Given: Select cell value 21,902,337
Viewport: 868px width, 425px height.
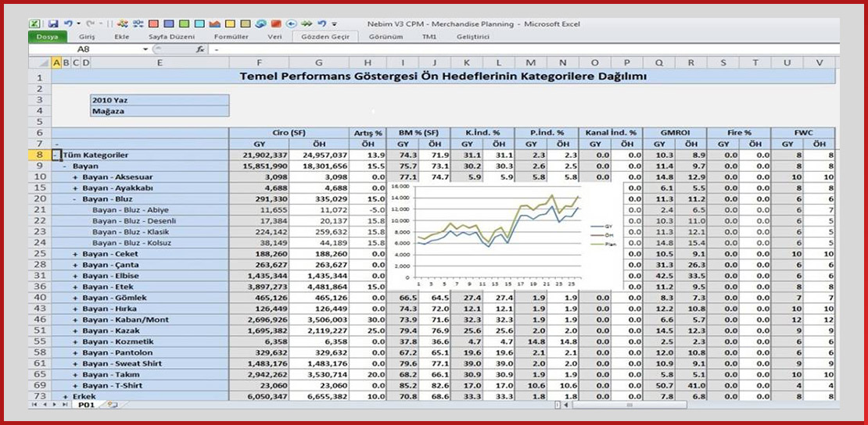Looking at the screenshot, I should 259,155.
